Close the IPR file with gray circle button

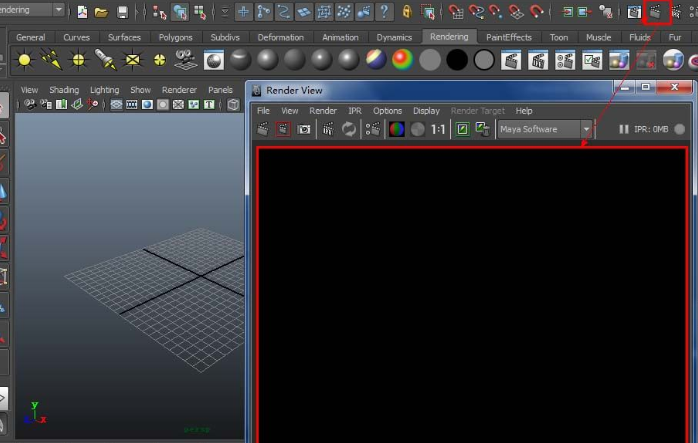point(679,129)
